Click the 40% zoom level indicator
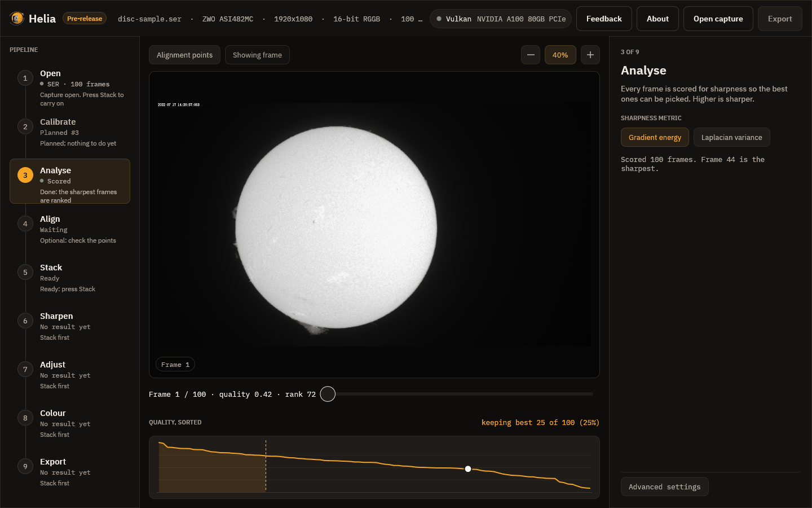The height and width of the screenshot is (508, 812). tap(560, 55)
